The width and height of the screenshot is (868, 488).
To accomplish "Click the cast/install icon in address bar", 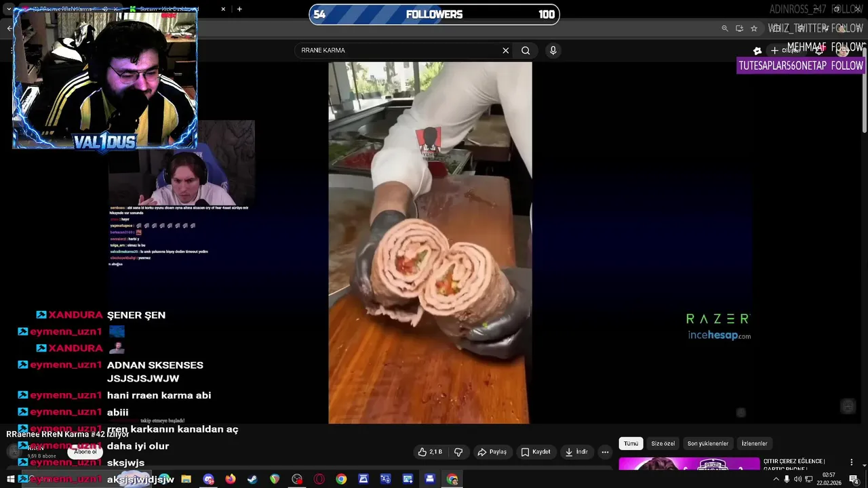I will point(739,28).
